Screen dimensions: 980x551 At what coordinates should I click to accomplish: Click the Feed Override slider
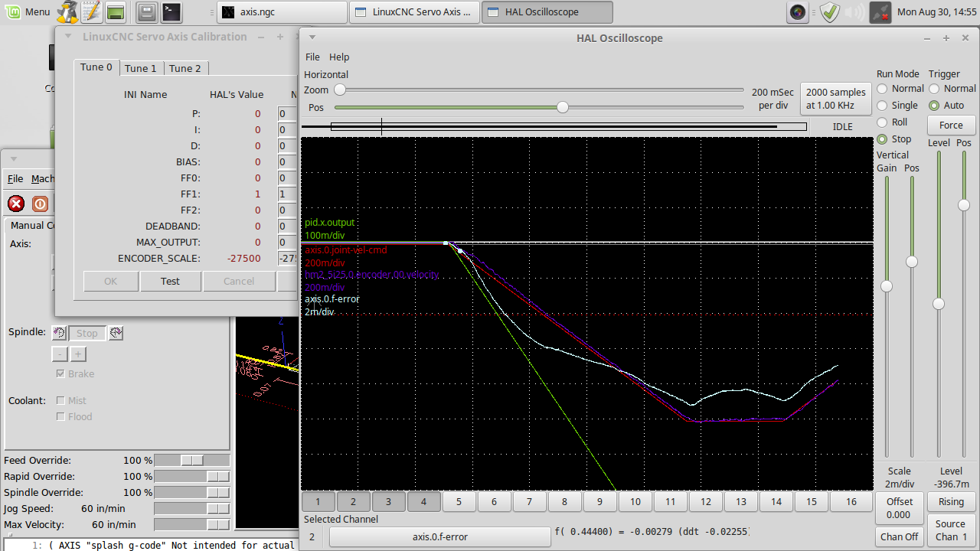(191, 460)
